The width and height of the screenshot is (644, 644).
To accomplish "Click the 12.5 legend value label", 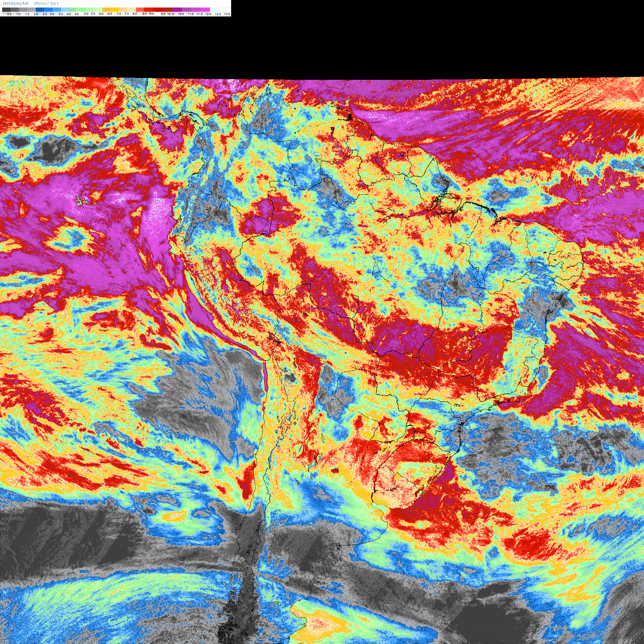I will 218,14.
